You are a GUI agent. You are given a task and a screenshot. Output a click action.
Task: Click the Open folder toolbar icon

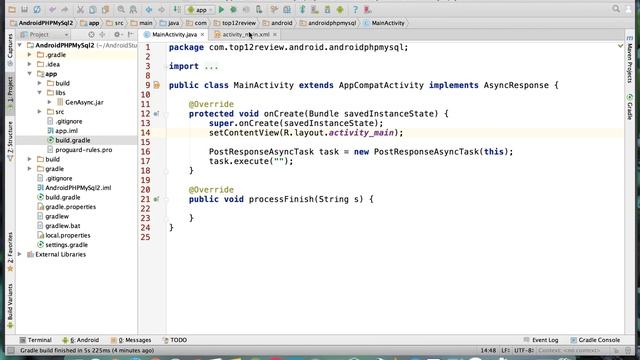click(12, 9)
